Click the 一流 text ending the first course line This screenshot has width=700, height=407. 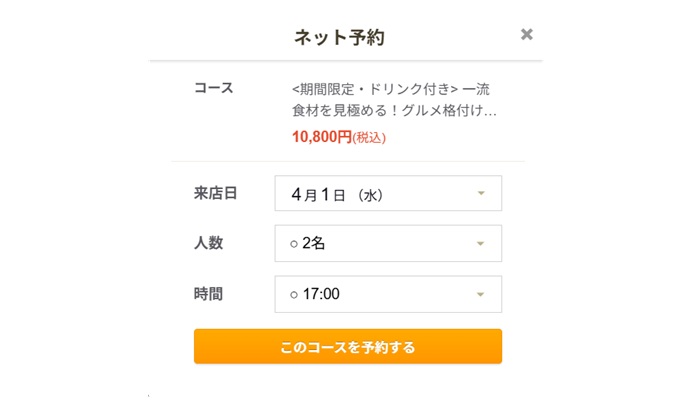[476, 88]
